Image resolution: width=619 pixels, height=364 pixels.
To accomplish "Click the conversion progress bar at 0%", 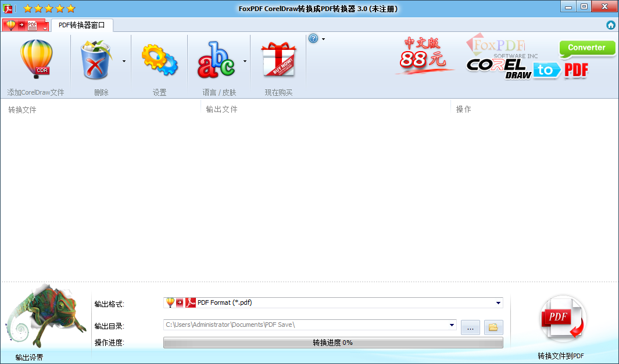I will click(333, 343).
